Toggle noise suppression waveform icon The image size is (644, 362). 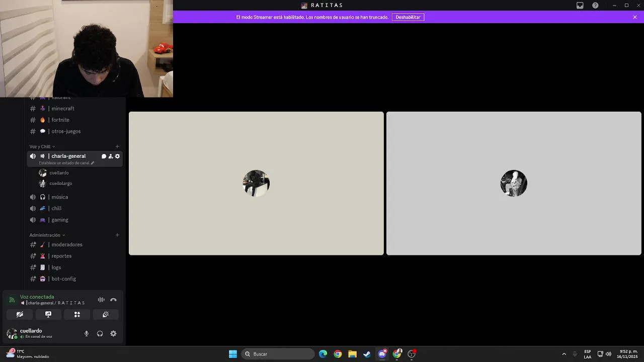pyautogui.click(x=101, y=300)
